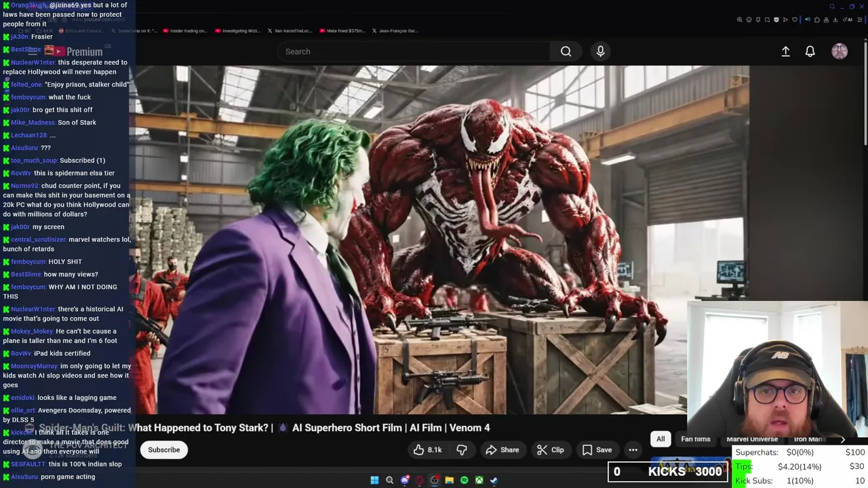The image size is (868, 488).
Task: Select the Iron Man filter chip
Action: click(x=810, y=439)
